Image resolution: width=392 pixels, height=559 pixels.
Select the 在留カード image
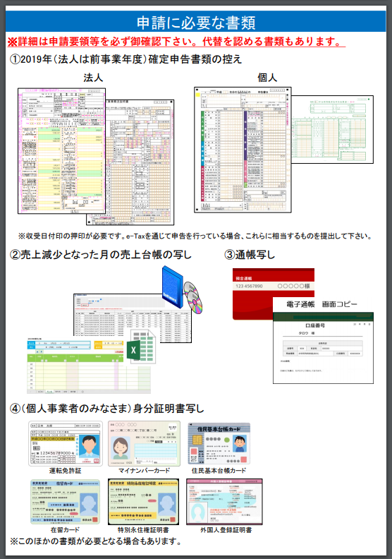(x=65, y=502)
